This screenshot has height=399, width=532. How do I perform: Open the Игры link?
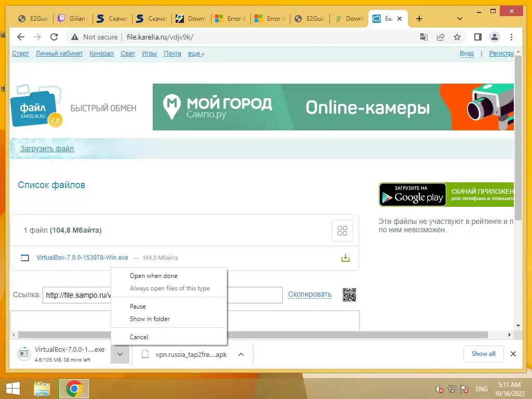(149, 54)
